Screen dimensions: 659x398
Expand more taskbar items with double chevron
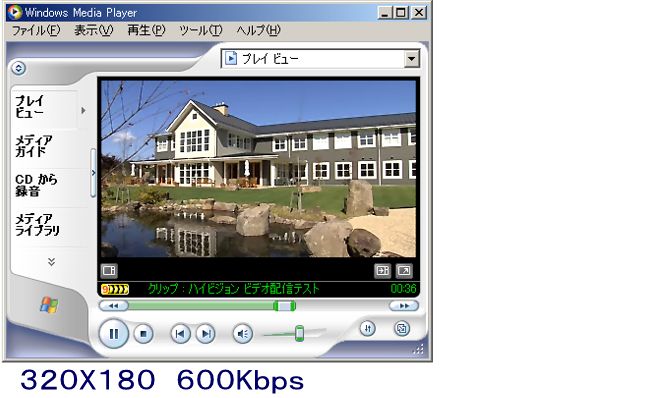point(51,262)
